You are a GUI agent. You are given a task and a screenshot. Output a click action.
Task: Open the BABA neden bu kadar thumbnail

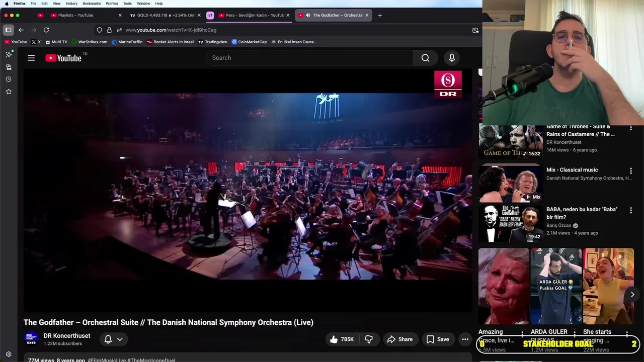pos(510,223)
